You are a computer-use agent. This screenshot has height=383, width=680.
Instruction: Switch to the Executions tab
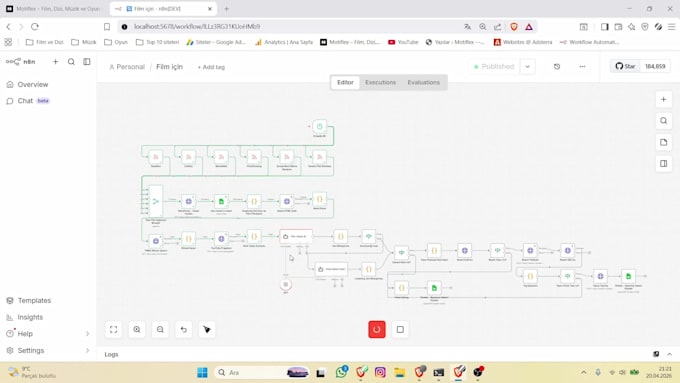380,82
